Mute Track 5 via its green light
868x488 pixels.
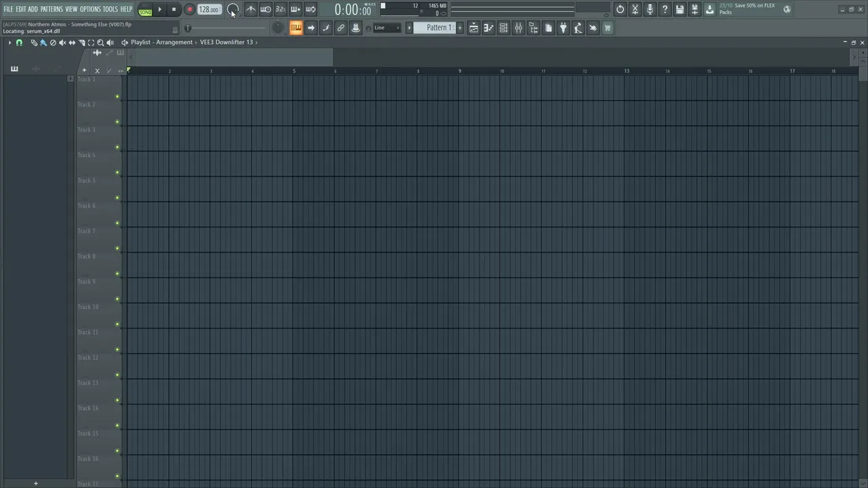click(x=117, y=198)
